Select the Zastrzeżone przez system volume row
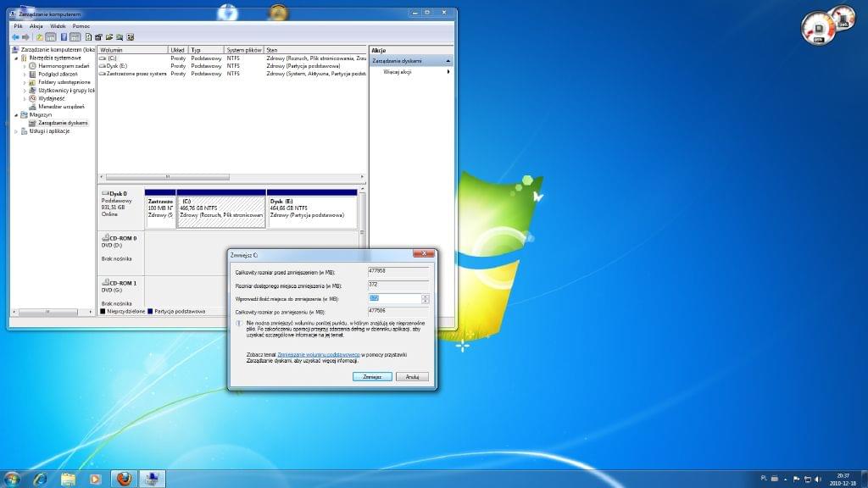Image resolution: width=868 pixels, height=488 pixels. pyautogui.click(x=232, y=74)
